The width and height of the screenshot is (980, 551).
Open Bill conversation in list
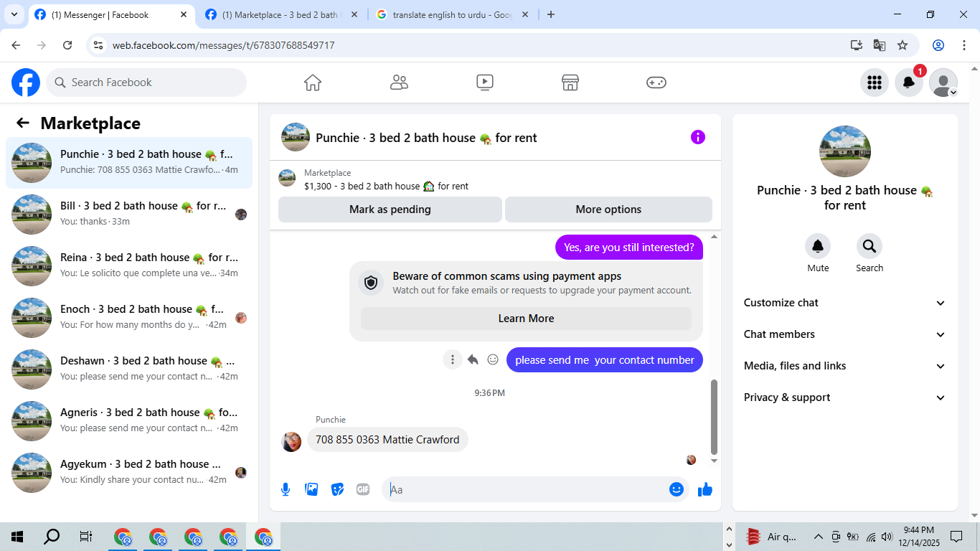[129, 215]
